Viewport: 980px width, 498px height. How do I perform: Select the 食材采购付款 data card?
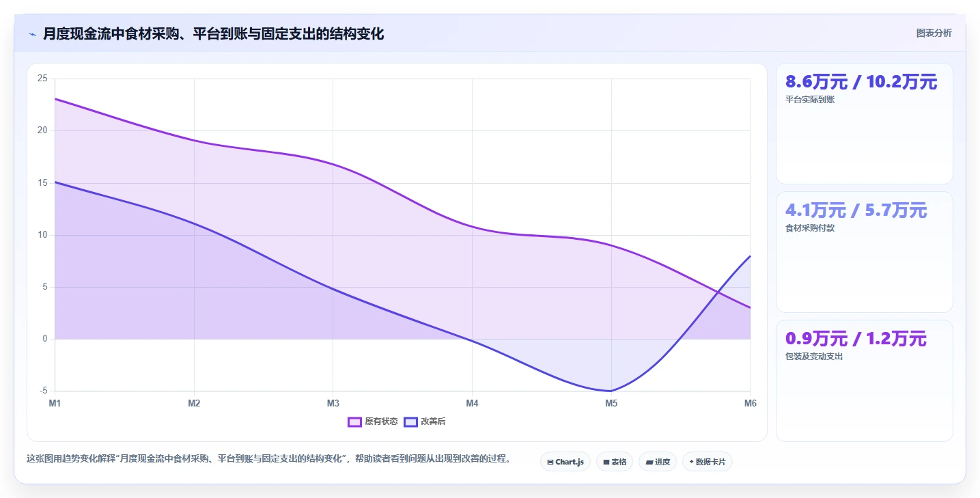(x=864, y=252)
